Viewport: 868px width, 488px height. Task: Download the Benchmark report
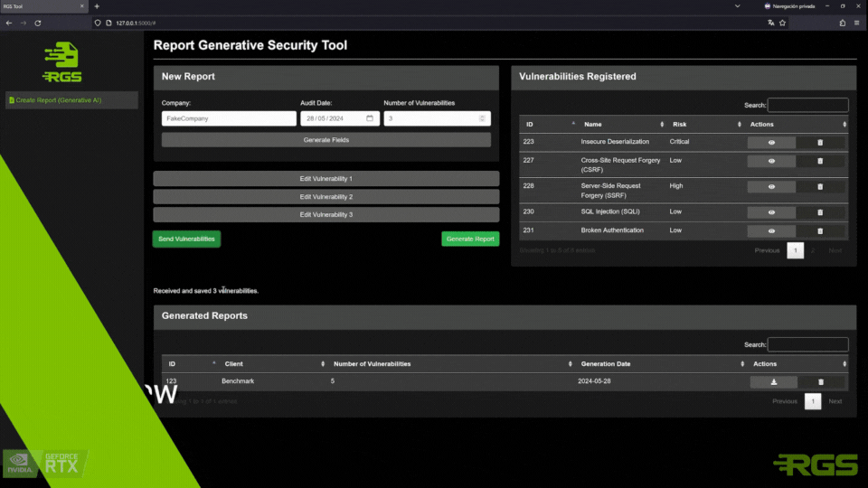point(773,381)
